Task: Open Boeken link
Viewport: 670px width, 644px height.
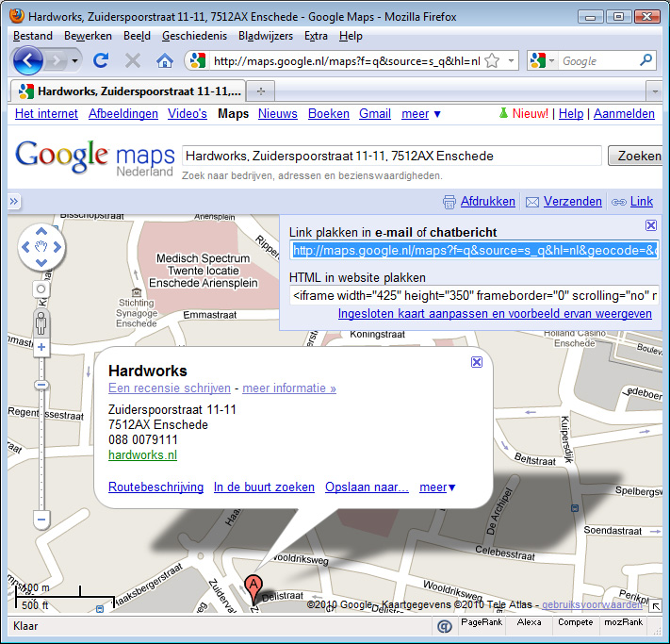Action: coord(329,114)
